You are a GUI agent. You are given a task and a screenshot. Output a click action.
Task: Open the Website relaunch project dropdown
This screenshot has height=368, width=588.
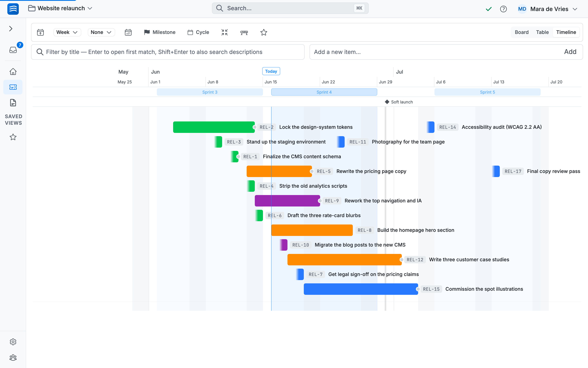coord(60,8)
